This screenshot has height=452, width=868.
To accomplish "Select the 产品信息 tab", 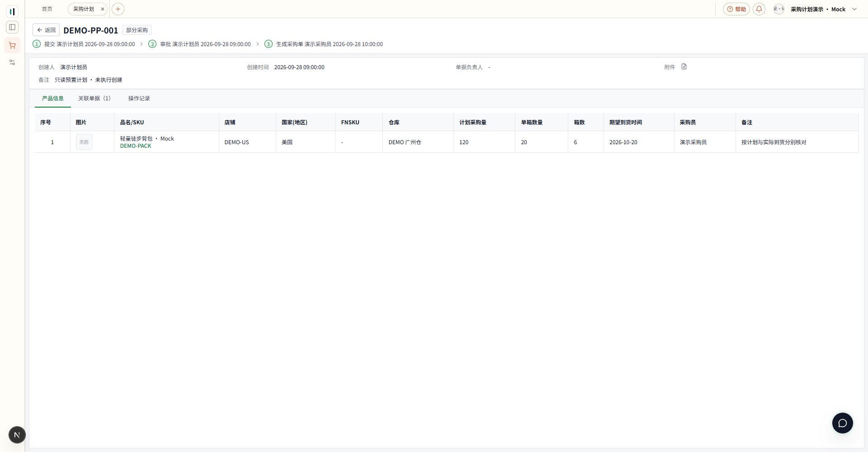I will [53, 99].
